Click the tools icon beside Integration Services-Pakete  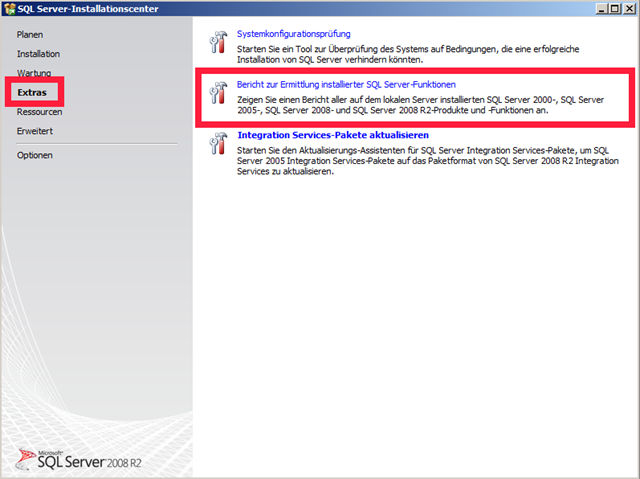point(218,143)
